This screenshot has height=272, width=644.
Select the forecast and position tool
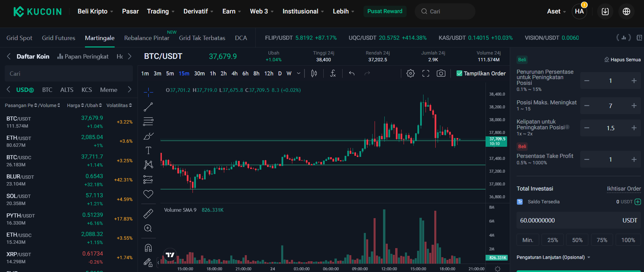pos(148,179)
